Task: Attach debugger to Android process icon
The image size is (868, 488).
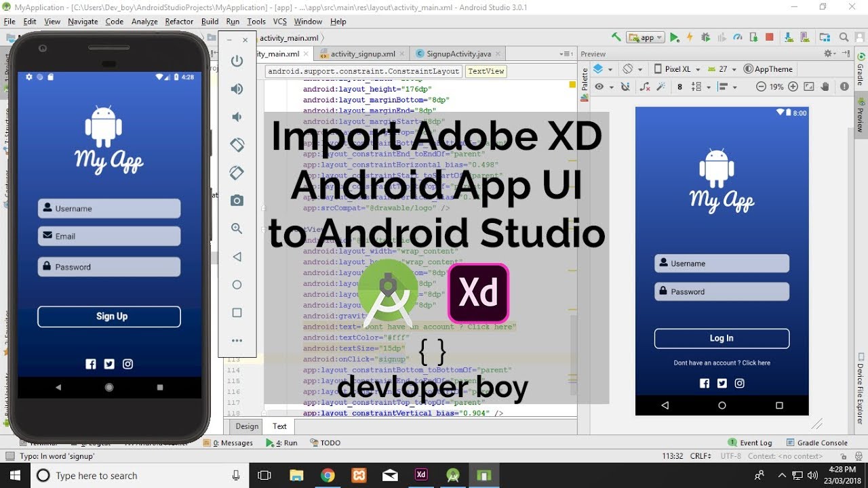Action: pos(753,37)
